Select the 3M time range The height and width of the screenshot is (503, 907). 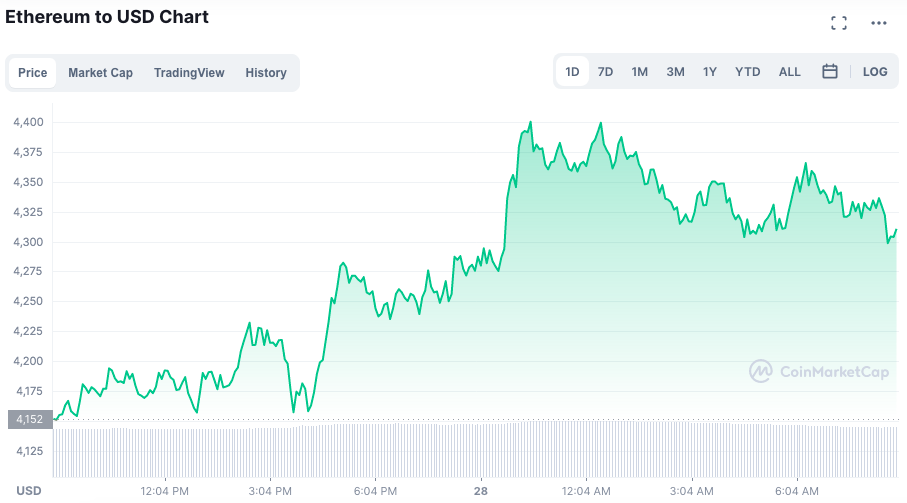[675, 72]
